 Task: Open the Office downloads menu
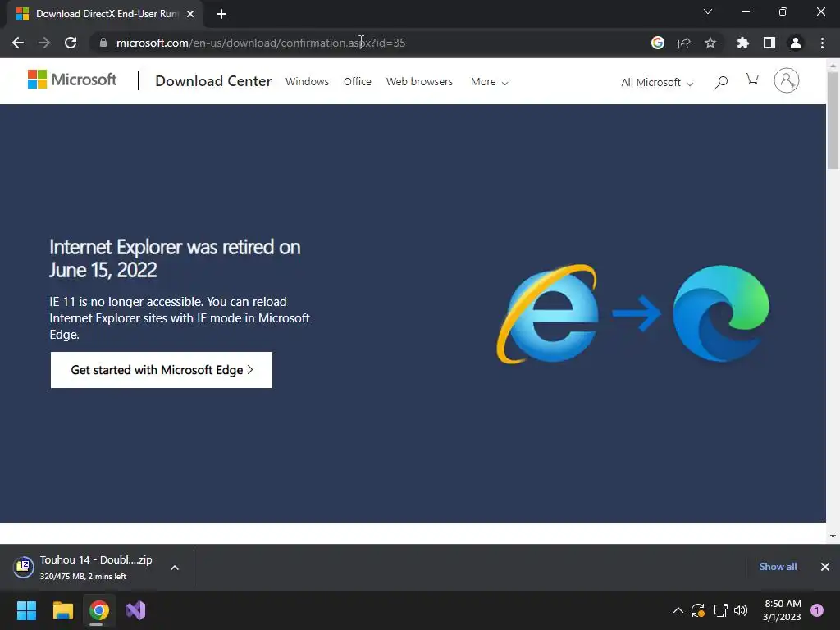pyautogui.click(x=358, y=81)
